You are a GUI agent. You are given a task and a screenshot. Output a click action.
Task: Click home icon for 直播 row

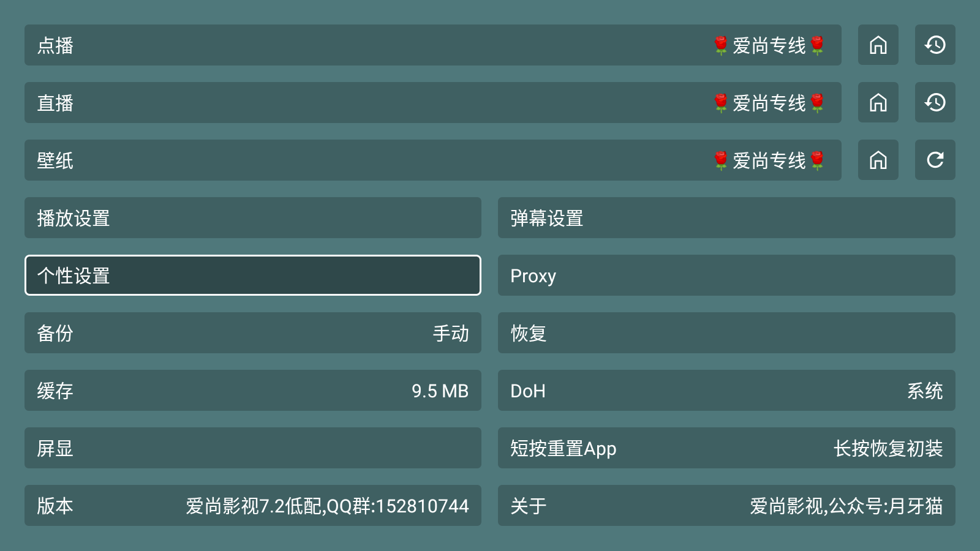click(x=878, y=102)
